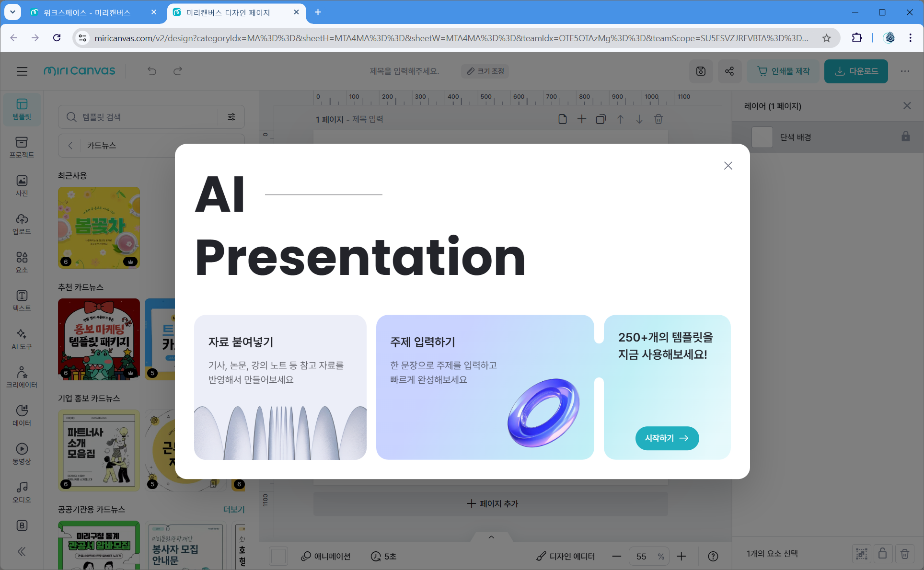Go back from 카드뉴스 category chevron
The image size is (924, 570).
pyautogui.click(x=70, y=145)
